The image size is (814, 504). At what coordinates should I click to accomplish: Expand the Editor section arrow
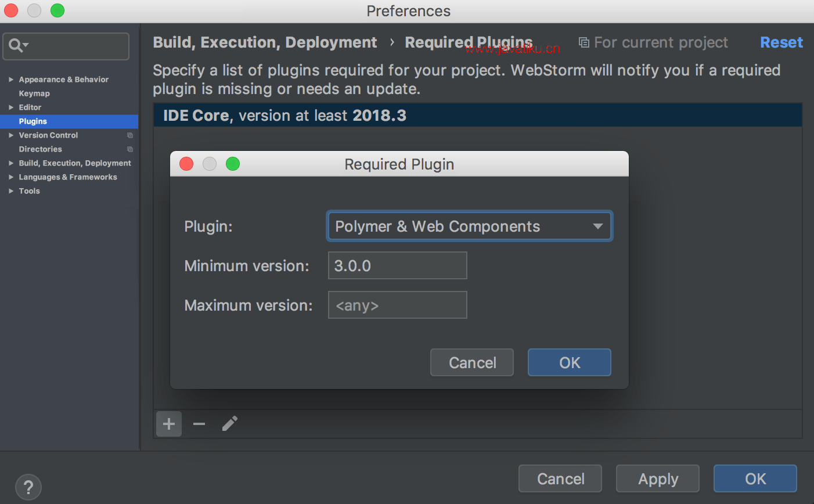coord(11,107)
